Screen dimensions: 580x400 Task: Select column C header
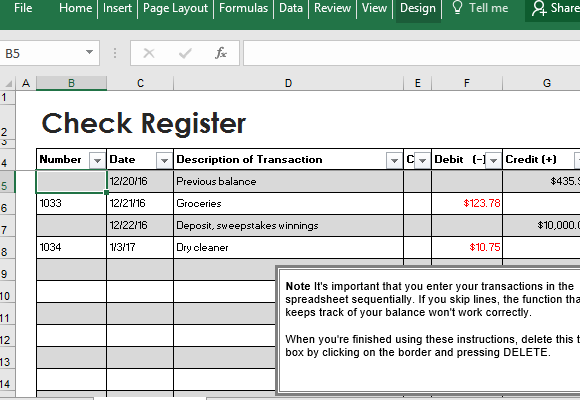pyautogui.click(x=140, y=83)
